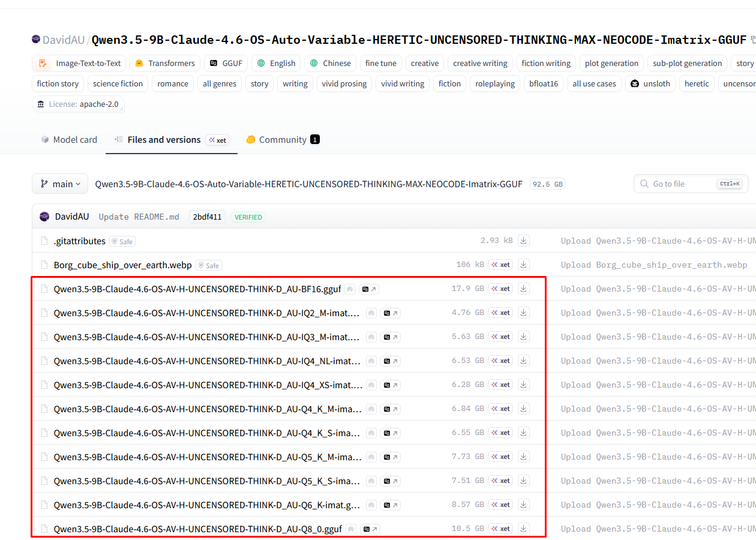
Task: Open GGUF viewer for Q8_0 file
Action: (370, 529)
